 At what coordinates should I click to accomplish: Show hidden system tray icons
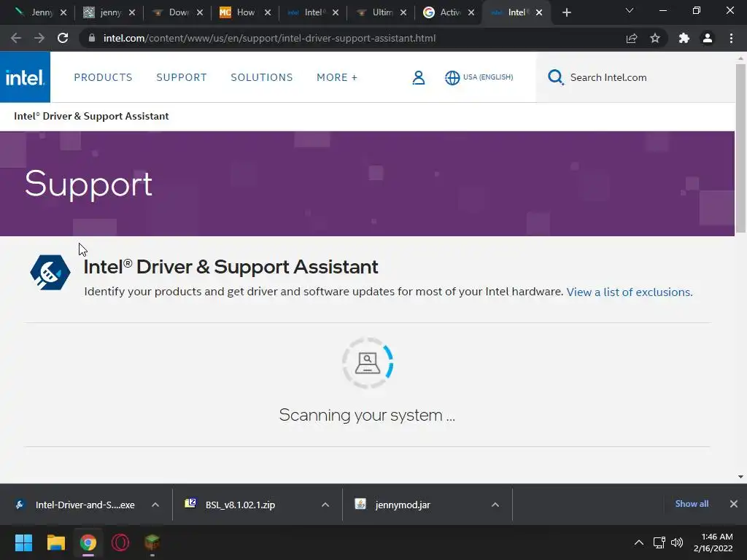coord(639,542)
